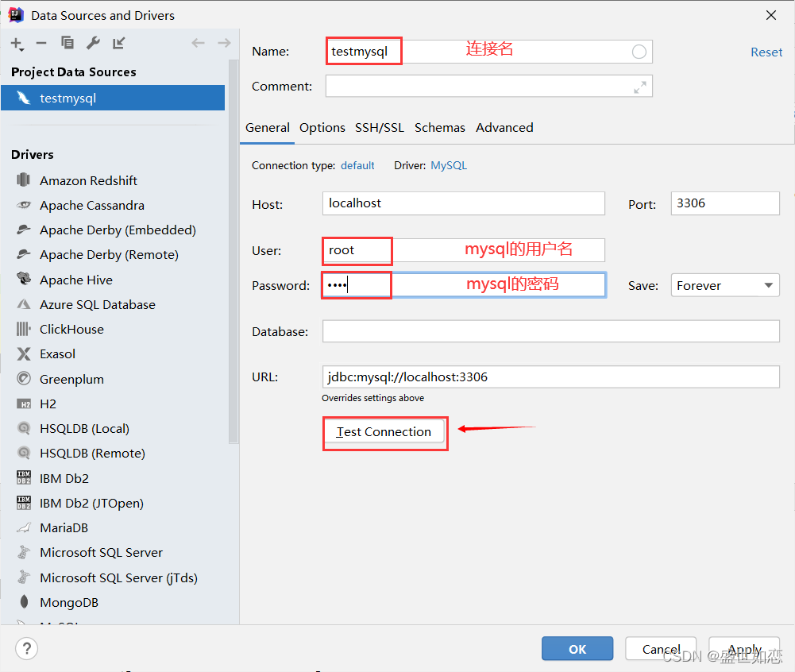The height and width of the screenshot is (672, 795).
Task: Click the MongoDB leaf icon
Action: (x=23, y=602)
